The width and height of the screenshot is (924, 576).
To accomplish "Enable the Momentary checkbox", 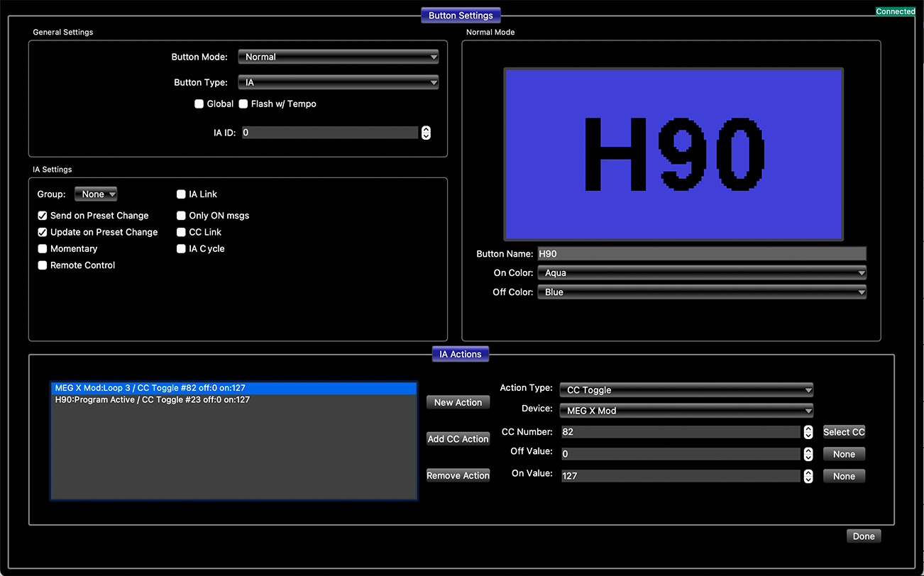I will pos(43,249).
